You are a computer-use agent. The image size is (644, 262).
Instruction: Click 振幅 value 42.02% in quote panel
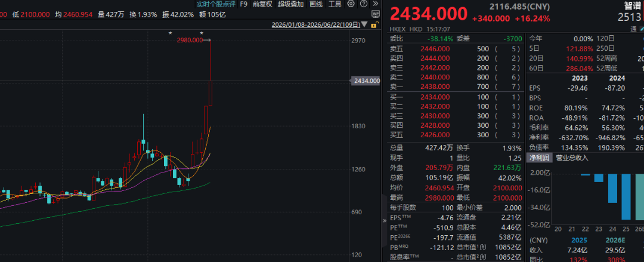(x=511, y=178)
